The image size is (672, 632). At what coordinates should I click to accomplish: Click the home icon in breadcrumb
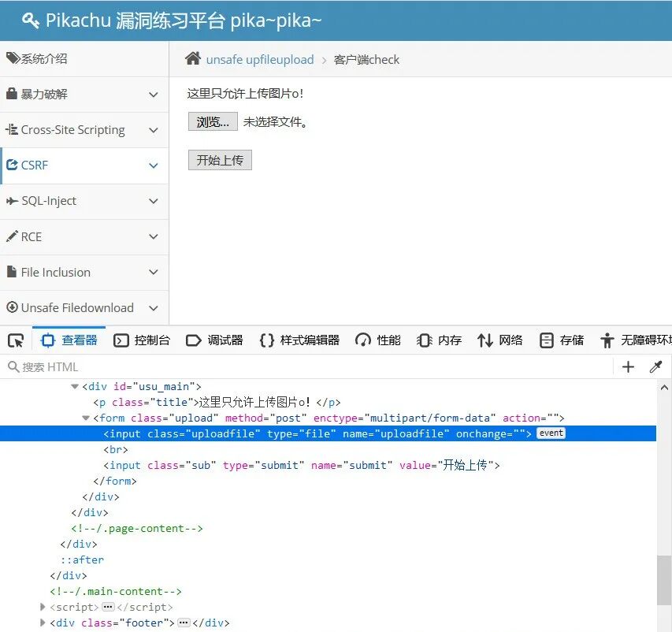pos(193,58)
